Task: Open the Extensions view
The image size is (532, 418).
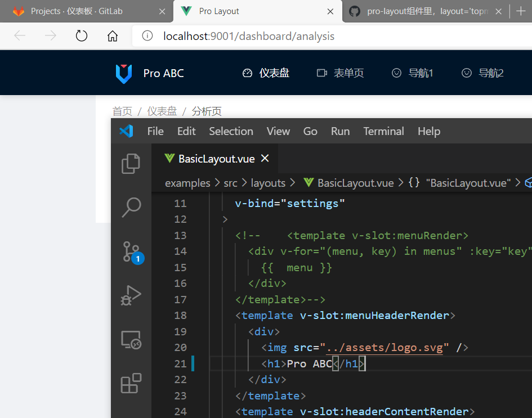Action: pyautogui.click(x=131, y=383)
